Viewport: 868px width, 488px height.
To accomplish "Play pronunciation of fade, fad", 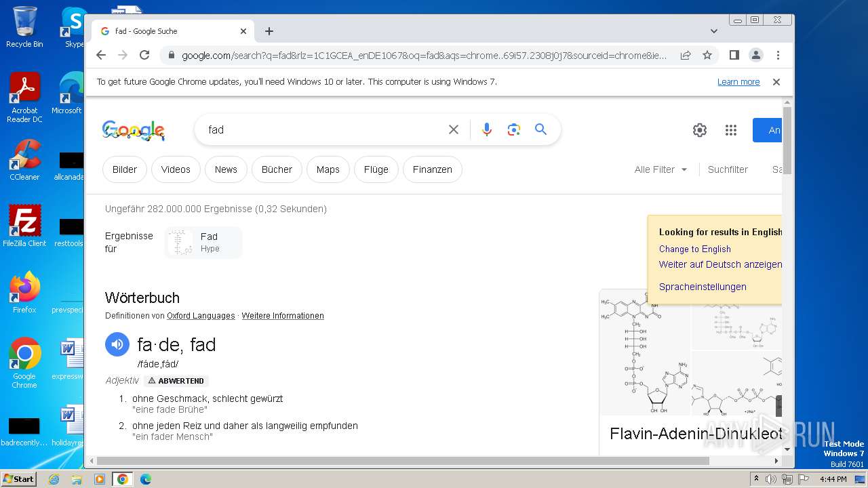I will (117, 344).
